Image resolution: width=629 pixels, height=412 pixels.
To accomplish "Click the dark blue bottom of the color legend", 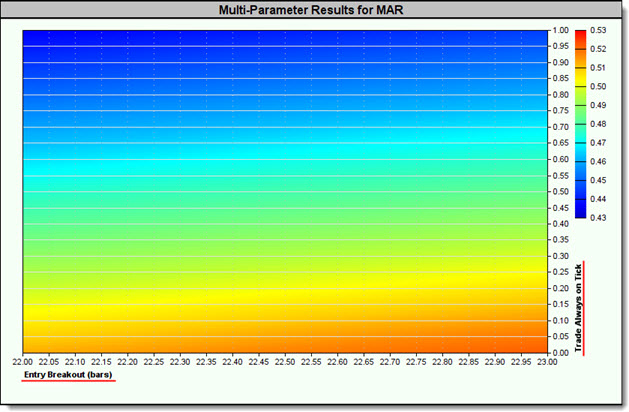I will (580, 212).
